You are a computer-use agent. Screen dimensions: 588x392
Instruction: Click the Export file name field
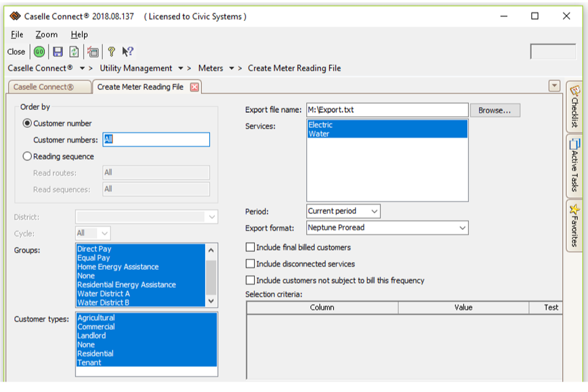pos(387,110)
